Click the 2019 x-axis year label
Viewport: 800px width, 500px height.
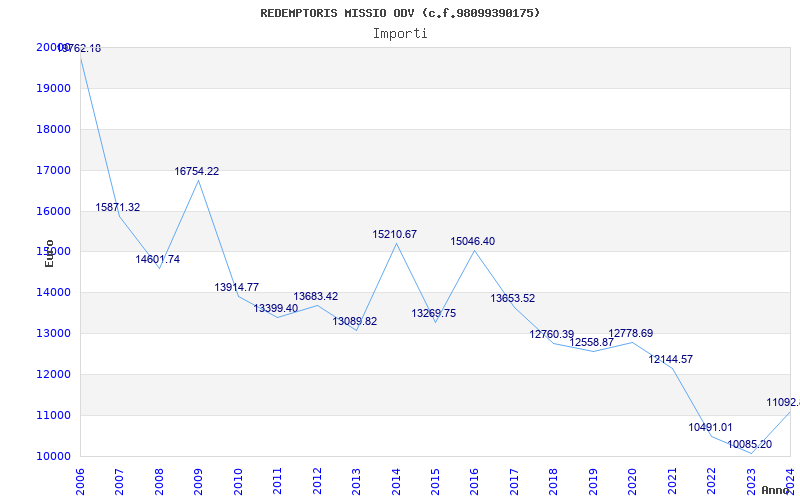coord(593,482)
